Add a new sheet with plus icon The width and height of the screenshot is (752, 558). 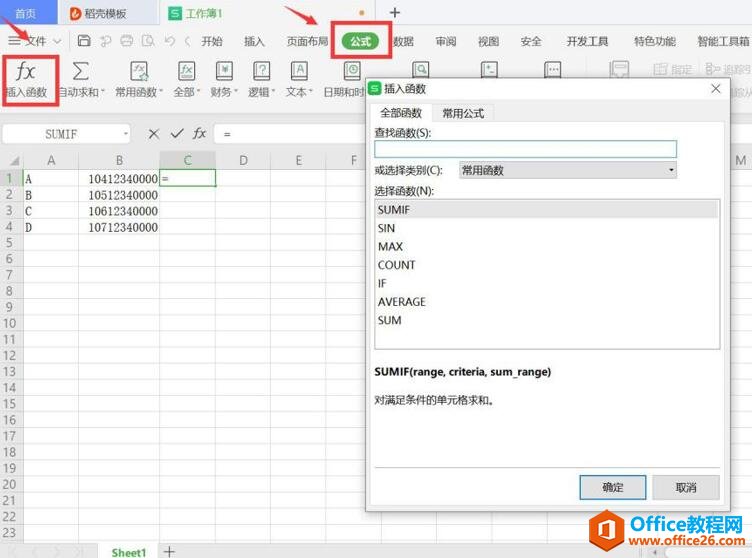click(x=169, y=552)
